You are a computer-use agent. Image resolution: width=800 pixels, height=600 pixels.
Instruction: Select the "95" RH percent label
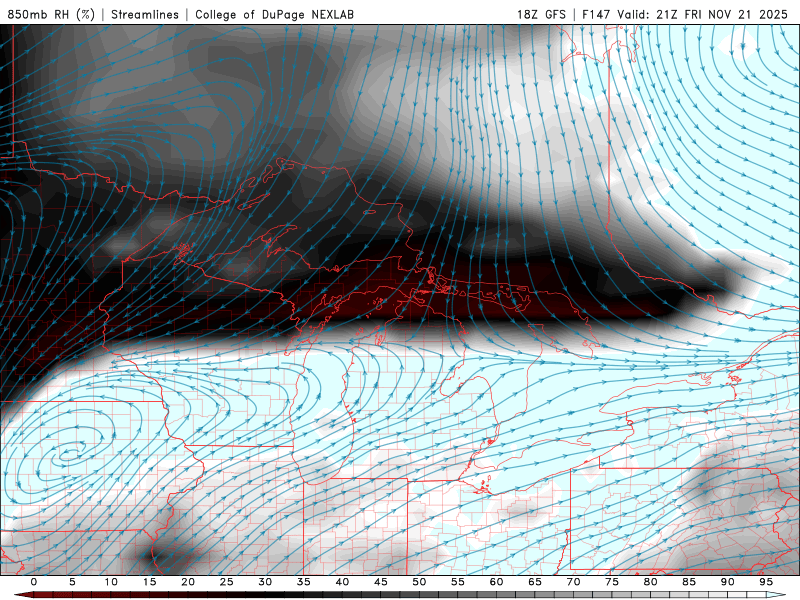766,582
